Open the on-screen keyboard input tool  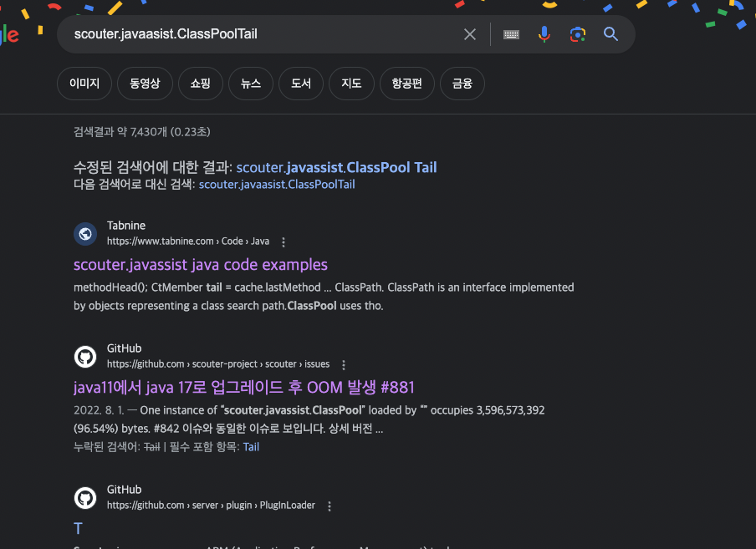(511, 34)
